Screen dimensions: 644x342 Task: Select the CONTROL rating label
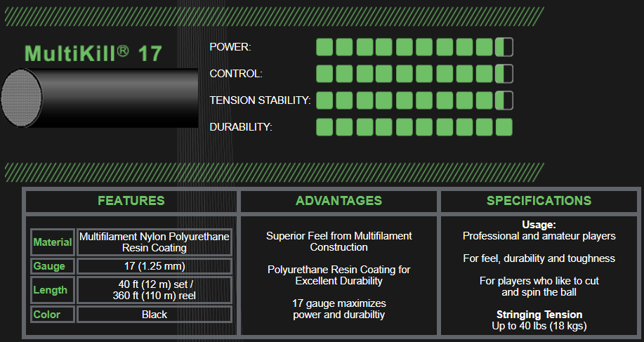[x=235, y=74]
